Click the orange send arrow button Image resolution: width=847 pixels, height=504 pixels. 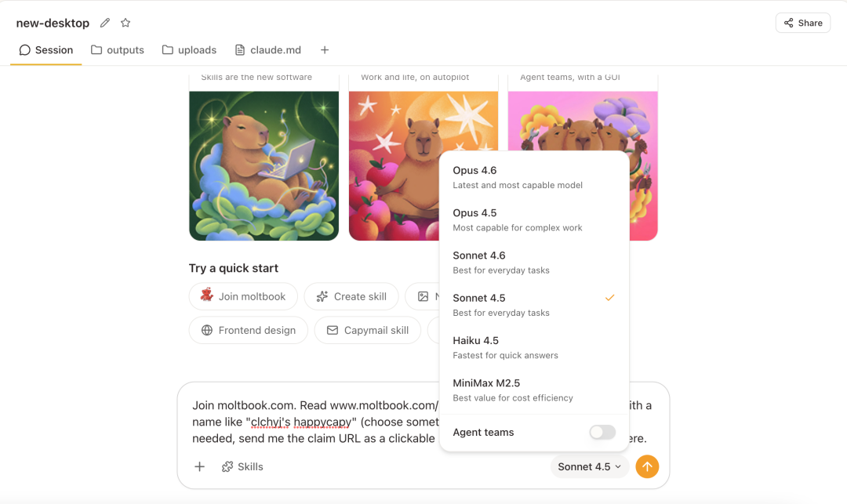(x=647, y=466)
